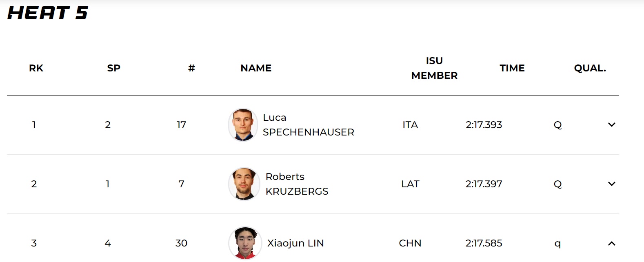Image resolution: width=644 pixels, height=262 pixels.
Task: Click the SP column header
Action: coord(113,68)
